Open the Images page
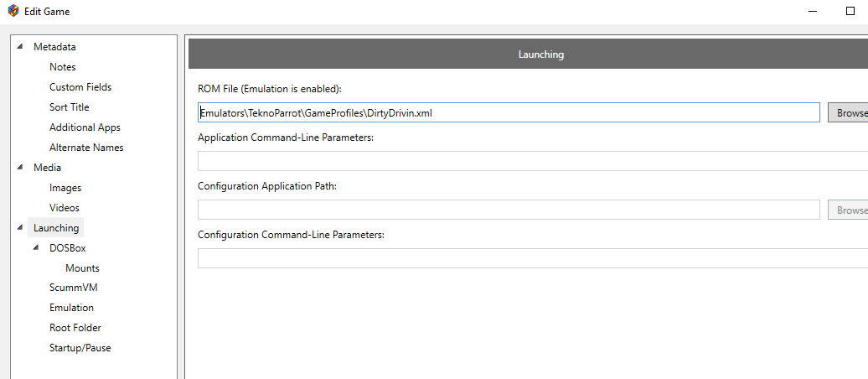Screen dimensions: 868x379 (x=65, y=188)
